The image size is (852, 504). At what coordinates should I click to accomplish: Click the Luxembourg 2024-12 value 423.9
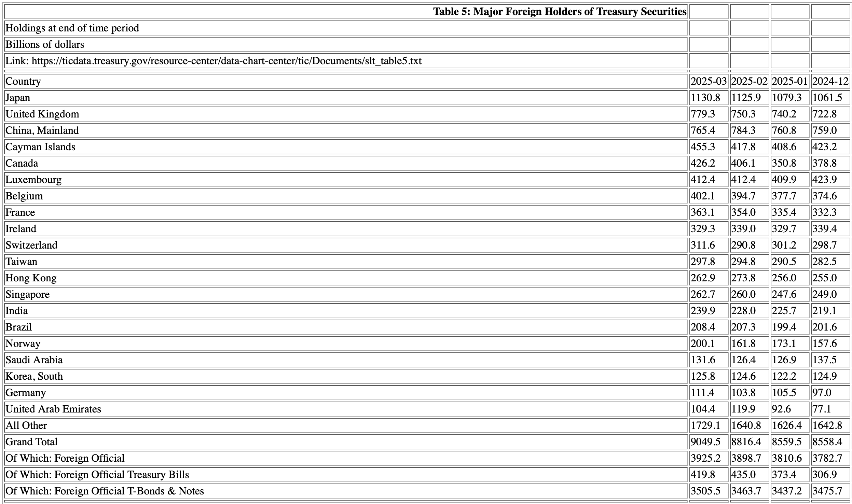point(824,180)
